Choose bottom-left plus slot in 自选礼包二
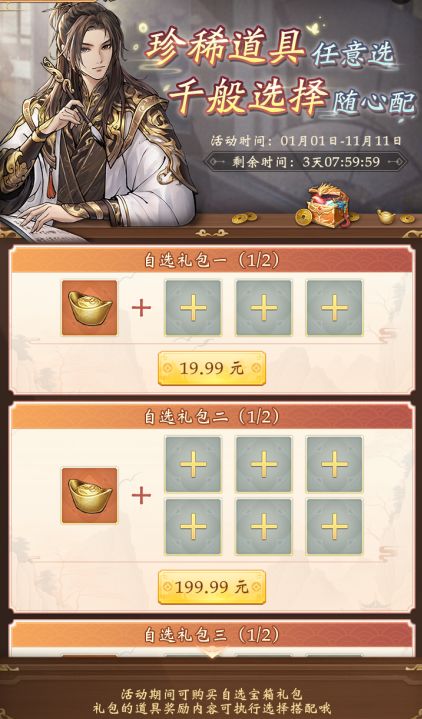Viewport: 422px width, 719px height. coord(193,527)
